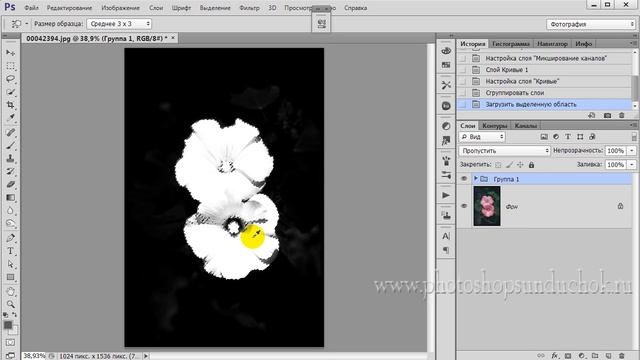Viewport: 640px width, 360px height.
Task: Open the Character panel icon
Action: coord(446,236)
